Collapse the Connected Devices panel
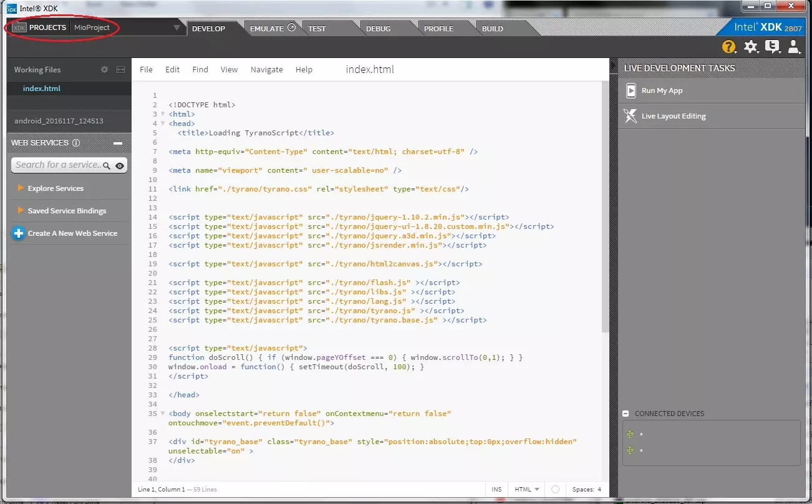Image resolution: width=812 pixels, height=504 pixels. point(626,414)
